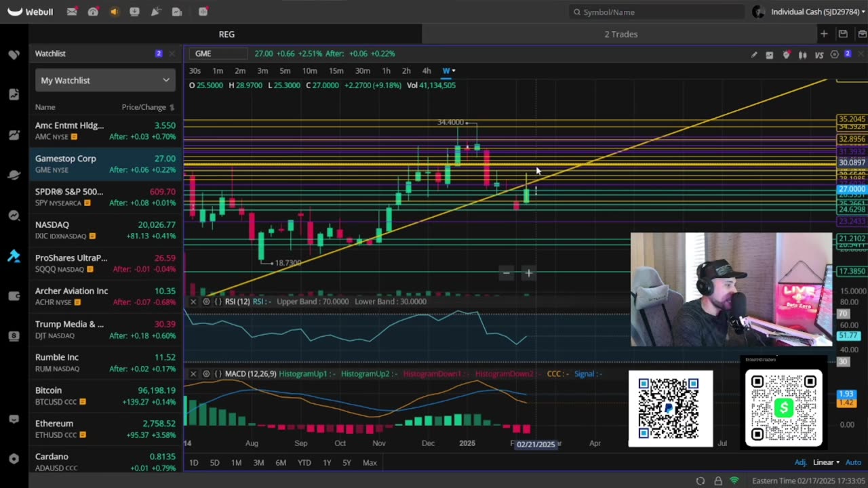Expand the My Watchlist dropdown

pos(105,80)
